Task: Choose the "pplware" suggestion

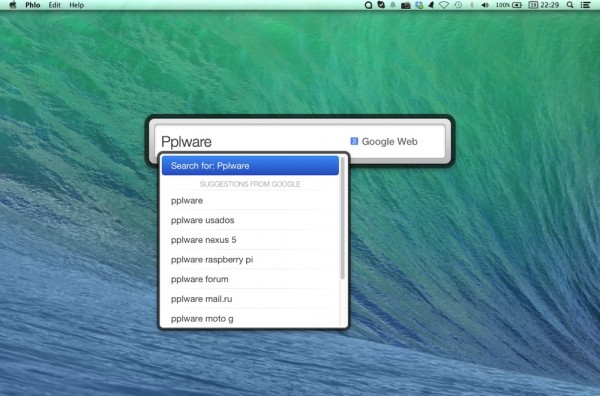Action: coord(250,200)
